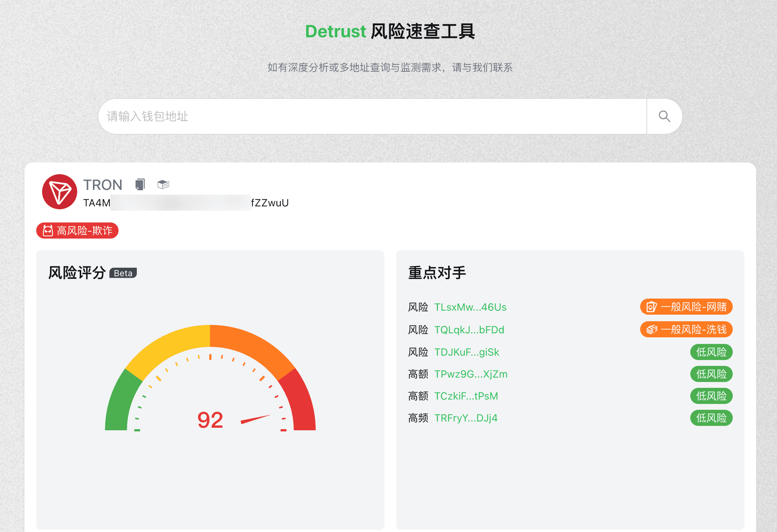
Task: Click the wallet address input field
Action: [x=372, y=116]
